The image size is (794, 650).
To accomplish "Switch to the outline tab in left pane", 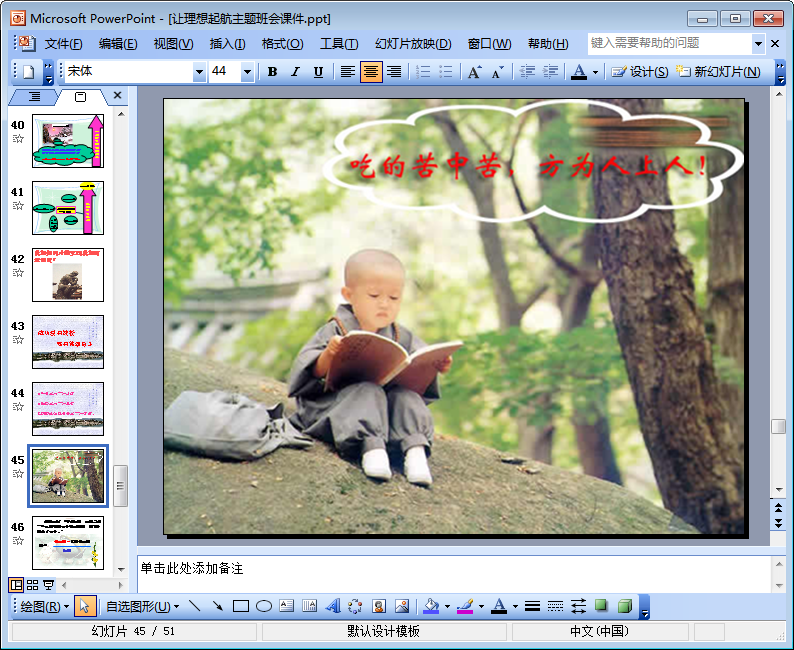I will pyautogui.click(x=34, y=96).
